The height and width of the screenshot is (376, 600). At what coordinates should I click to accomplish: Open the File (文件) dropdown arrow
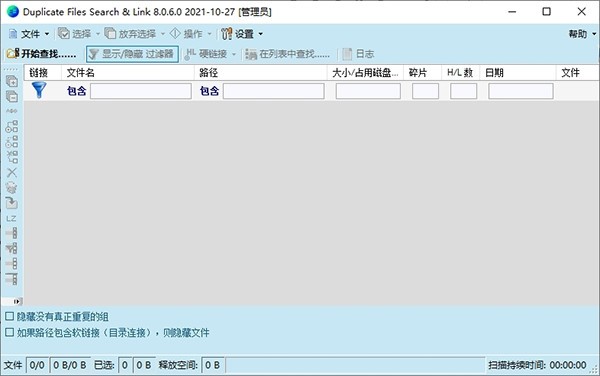pos(47,34)
